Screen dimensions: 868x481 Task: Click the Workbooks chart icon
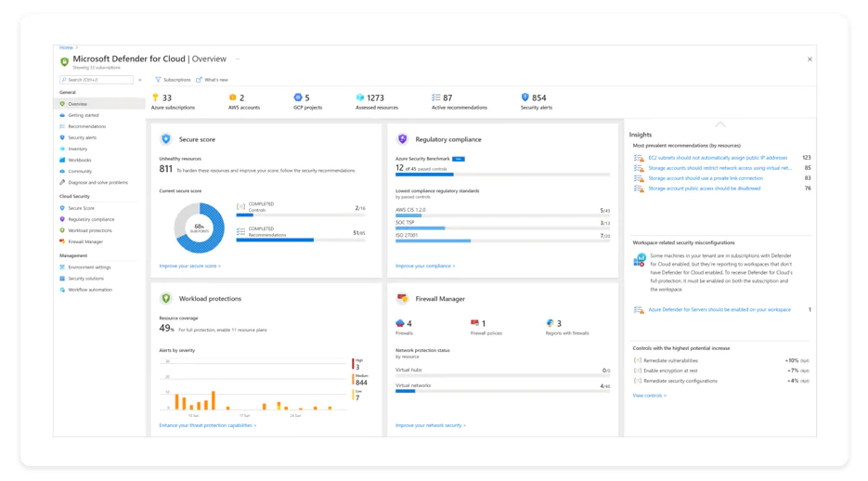pyautogui.click(x=62, y=160)
